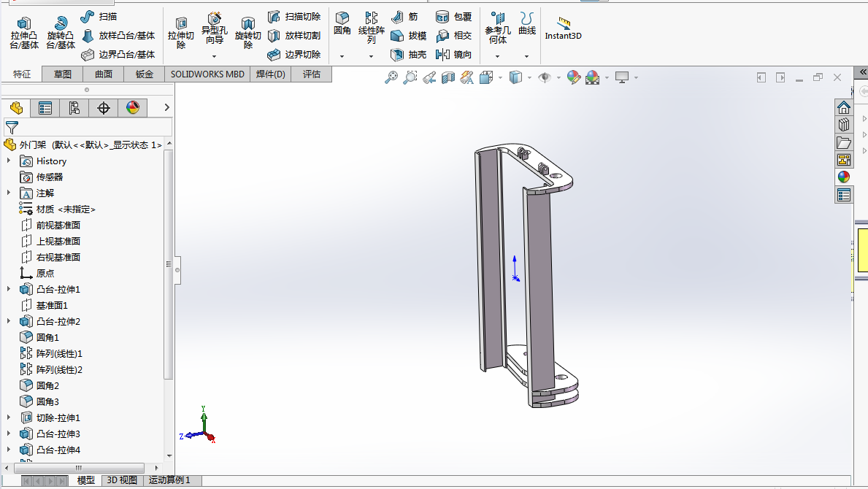Click the feature tree vertical scrollbar
Image resolution: width=868 pixels, height=489 pixels.
click(x=169, y=263)
